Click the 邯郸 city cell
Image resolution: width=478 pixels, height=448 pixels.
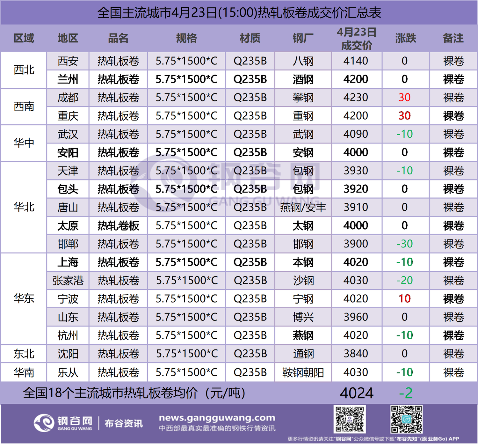point(68,244)
